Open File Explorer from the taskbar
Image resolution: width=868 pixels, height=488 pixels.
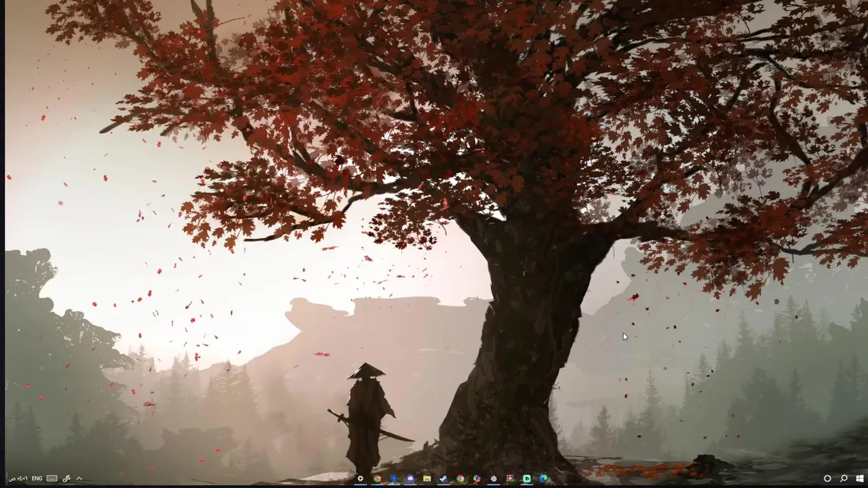tap(427, 479)
